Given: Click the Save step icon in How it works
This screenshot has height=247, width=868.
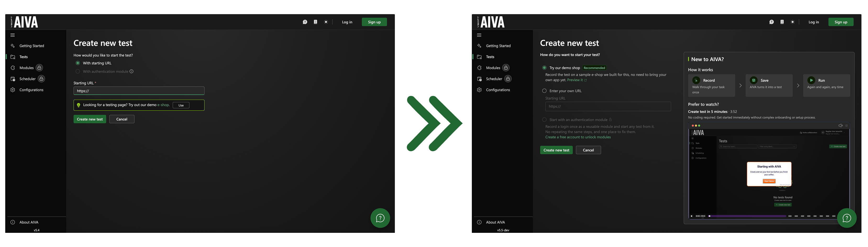Looking at the screenshot, I should (x=754, y=80).
